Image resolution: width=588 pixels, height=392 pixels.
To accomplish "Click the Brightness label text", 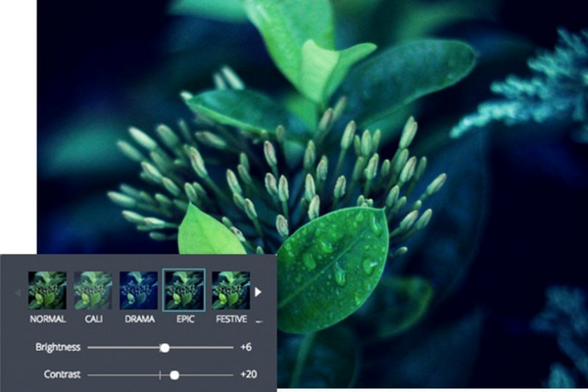I will [x=58, y=348].
